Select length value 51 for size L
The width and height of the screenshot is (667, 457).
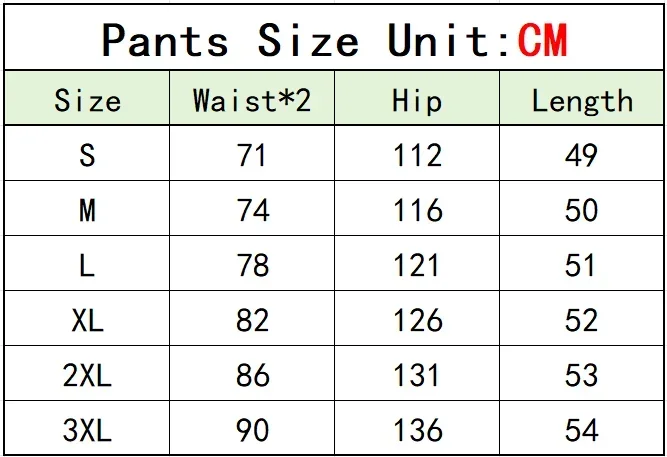[580, 265]
